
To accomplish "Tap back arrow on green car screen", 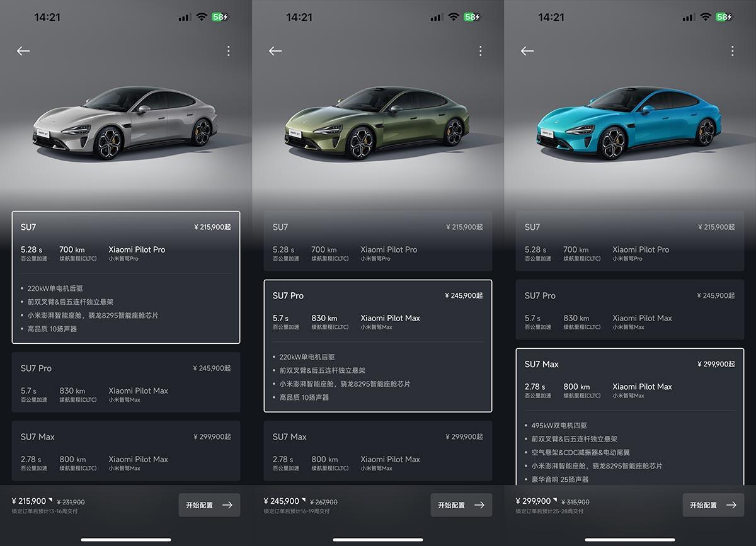I will (x=275, y=51).
